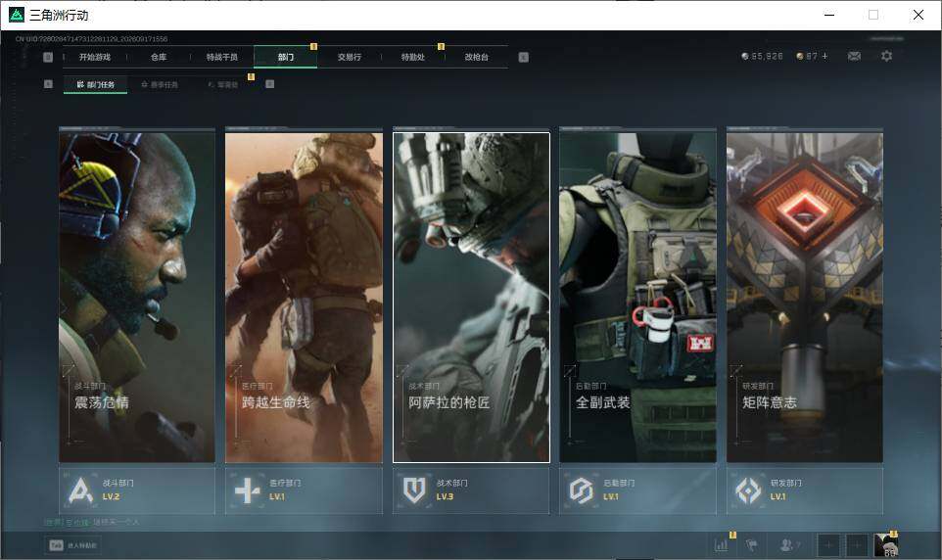This screenshot has height=560, width=942.
Task: Open the 开始游戏 tab
Action: [x=95, y=57]
